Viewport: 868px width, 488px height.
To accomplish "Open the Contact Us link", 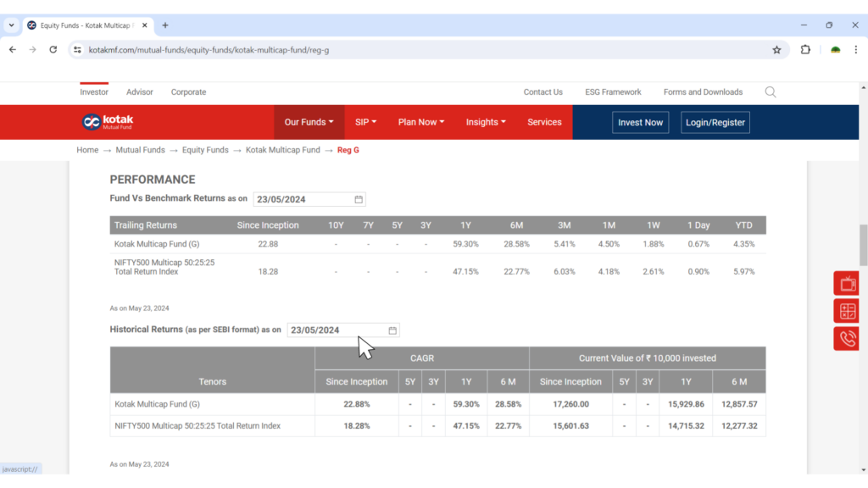I will 543,91.
